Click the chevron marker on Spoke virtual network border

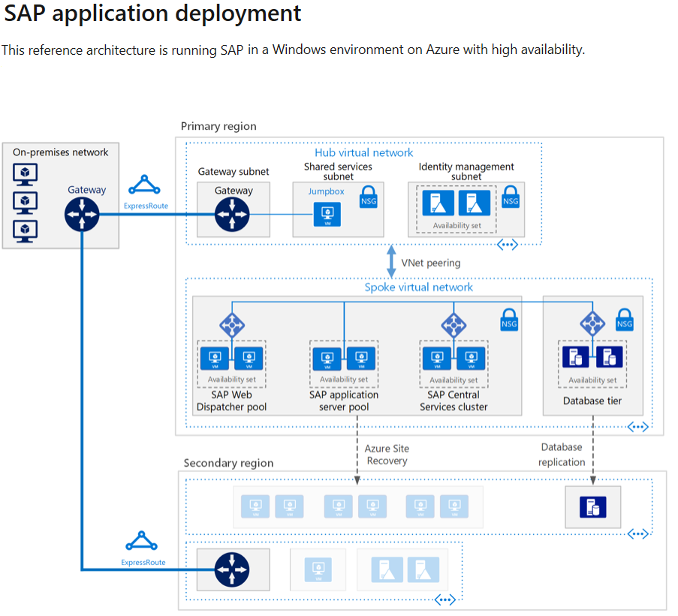tap(637, 426)
